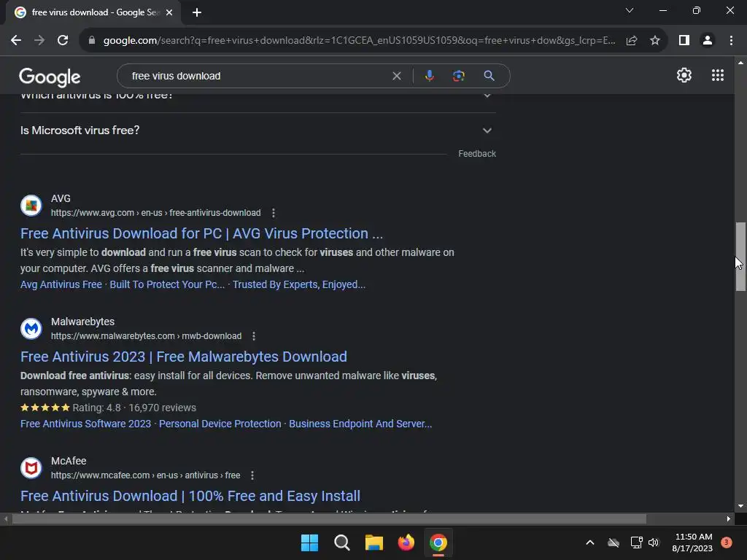Click the scroll down arrow
Viewport: 747px width, 560px height.
[740, 506]
